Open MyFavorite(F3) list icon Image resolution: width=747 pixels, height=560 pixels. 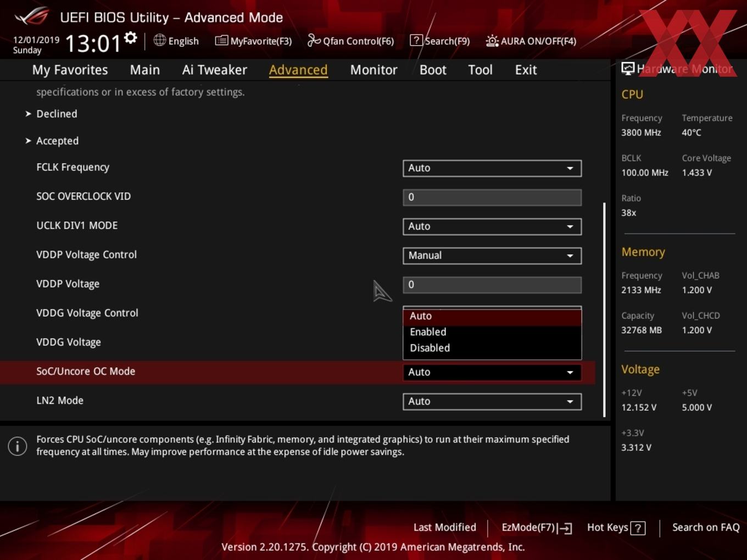pos(221,41)
